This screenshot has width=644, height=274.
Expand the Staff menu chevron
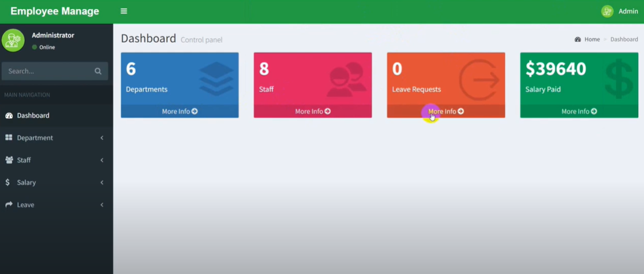(x=102, y=160)
